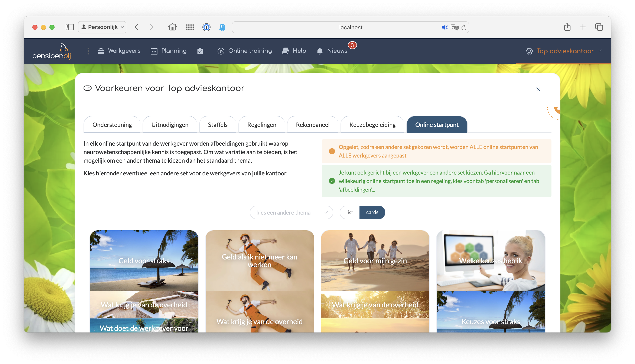The height and width of the screenshot is (364, 635).
Task: Open the Ondersteuning tab
Action: coord(112,125)
